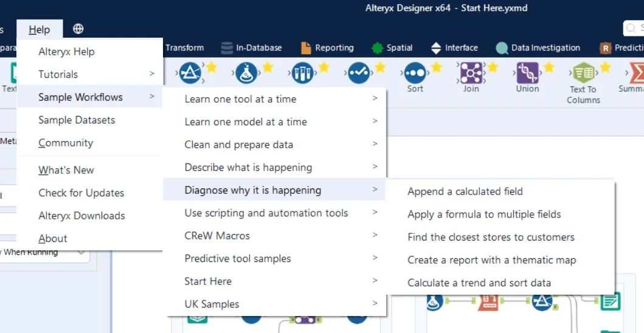Select What's New in Help menu

click(x=89, y=170)
